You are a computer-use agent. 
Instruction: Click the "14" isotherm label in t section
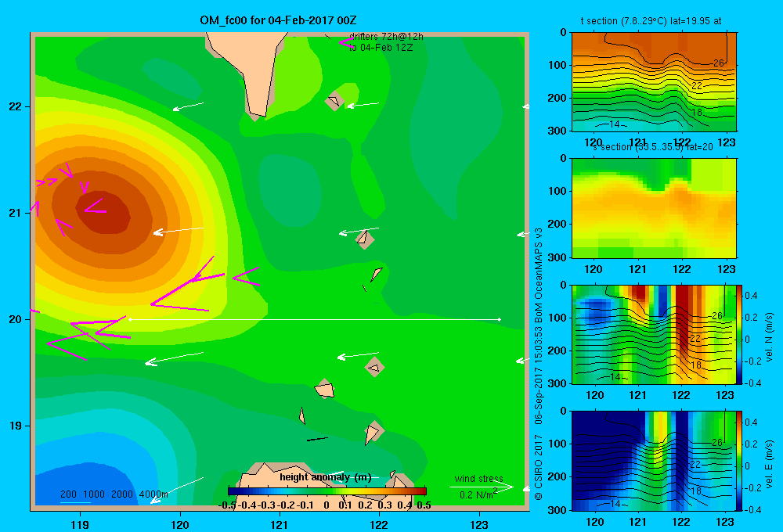(615, 124)
